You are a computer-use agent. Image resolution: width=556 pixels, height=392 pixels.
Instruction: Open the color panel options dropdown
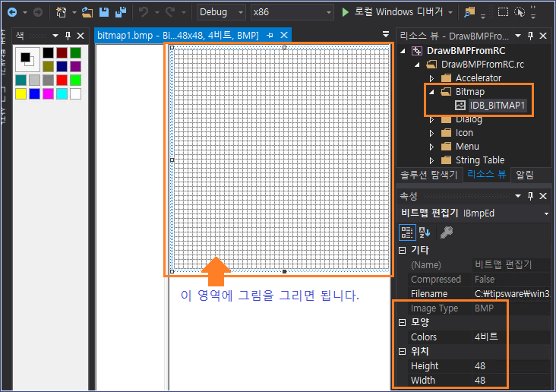(x=55, y=36)
